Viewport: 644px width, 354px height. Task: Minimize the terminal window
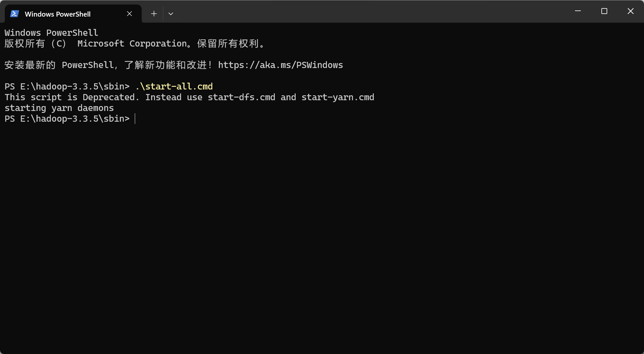coord(578,11)
